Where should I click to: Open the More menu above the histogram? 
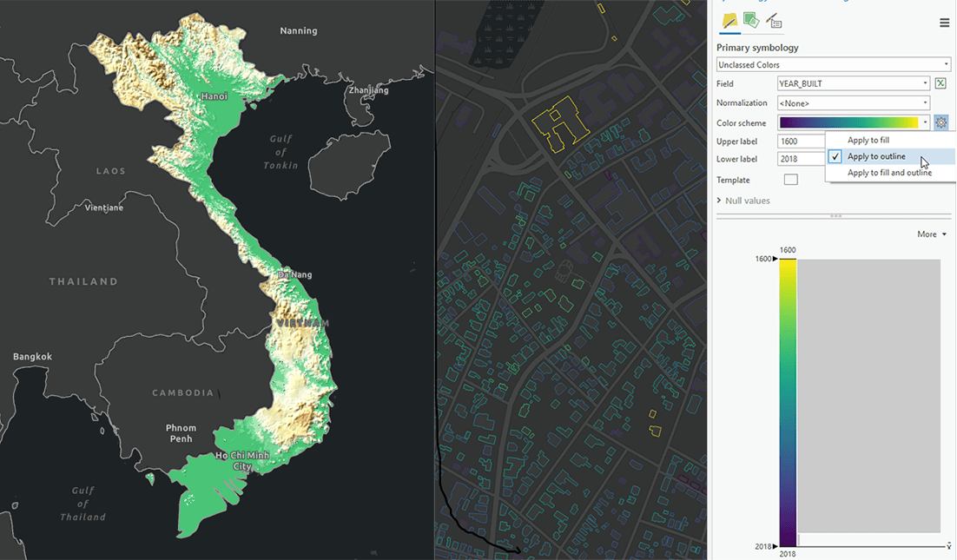930,234
